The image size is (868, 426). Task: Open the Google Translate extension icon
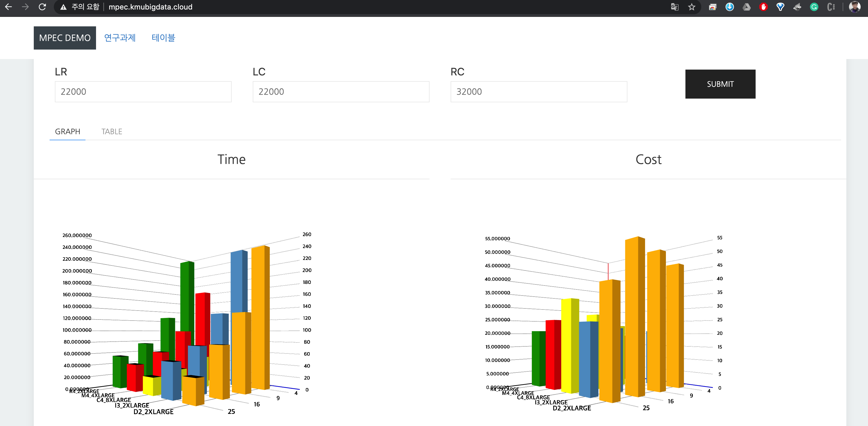click(675, 7)
